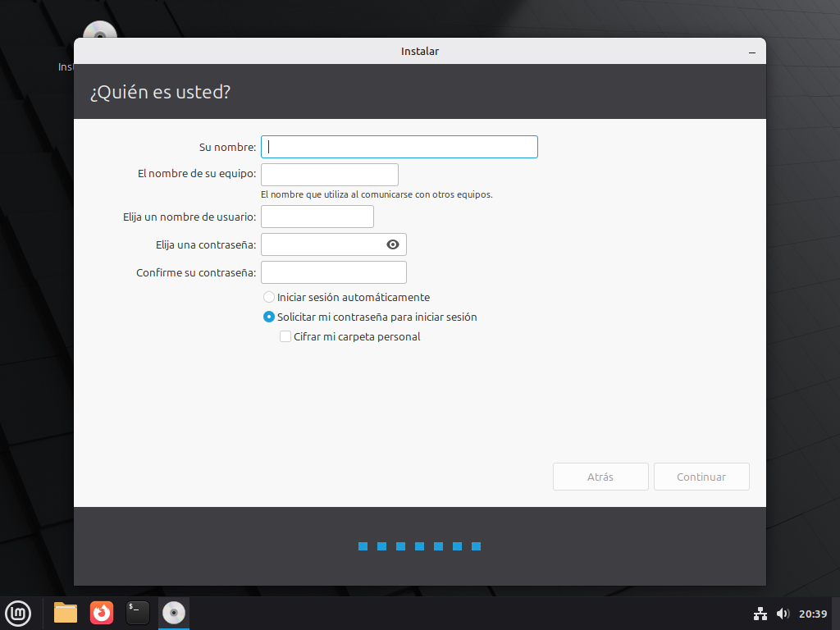Focus the 'Su nombre' text field
The width and height of the screenshot is (840, 630).
399,147
